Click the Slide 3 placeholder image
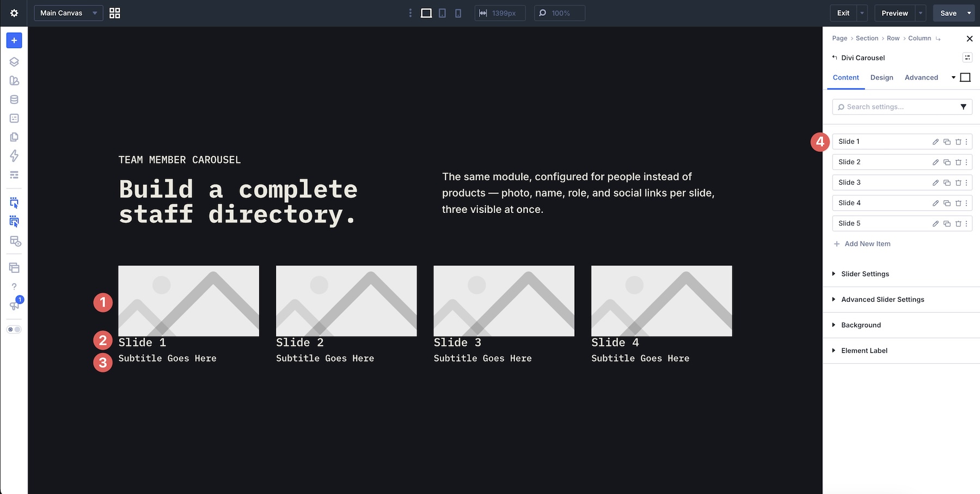 (x=504, y=301)
